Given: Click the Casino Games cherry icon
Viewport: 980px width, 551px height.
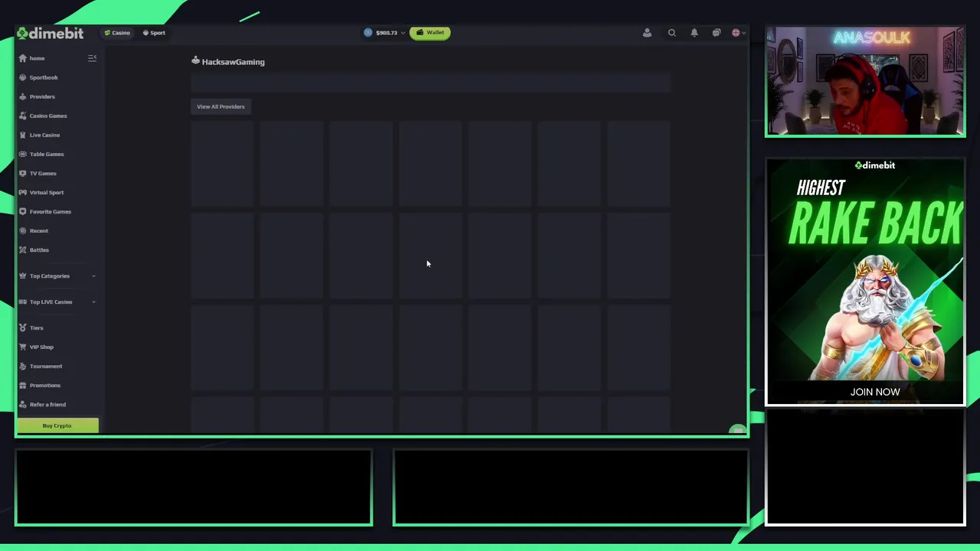Looking at the screenshot, I should [x=22, y=116].
